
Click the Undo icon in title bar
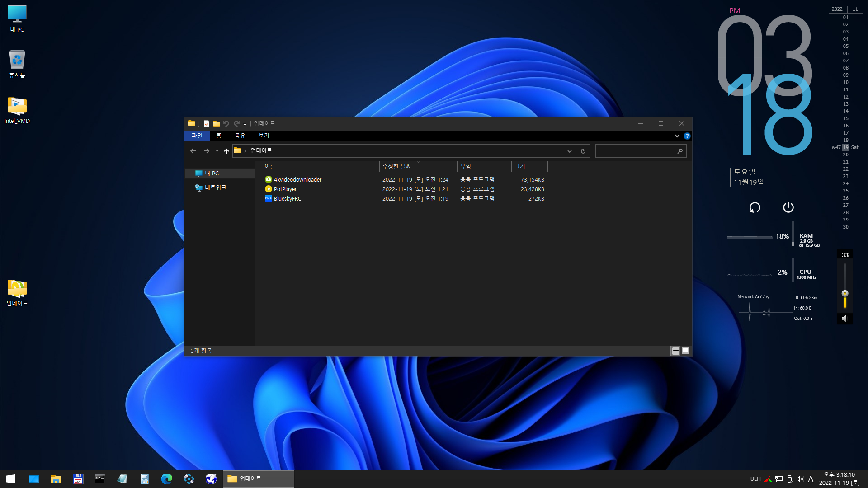pyautogui.click(x=226, y=123)
